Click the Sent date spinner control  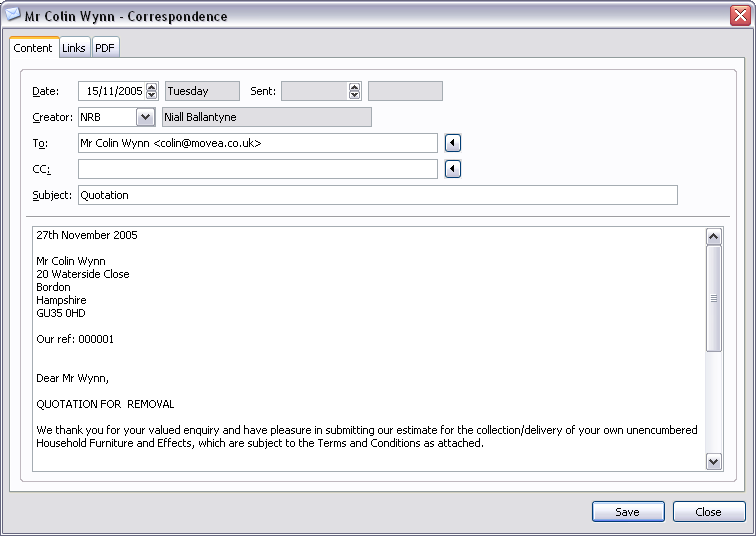click(x=354, y=91)
